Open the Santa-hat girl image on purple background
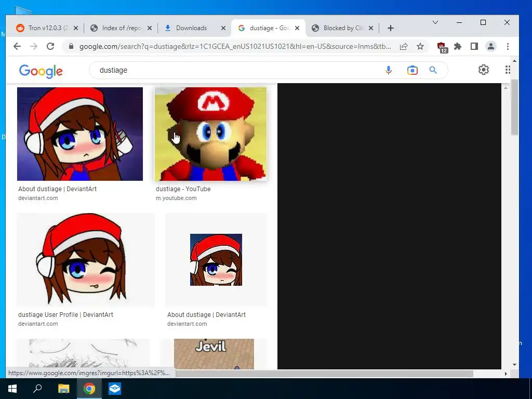The width and height of the screenshot is (532, 399). 80,134
